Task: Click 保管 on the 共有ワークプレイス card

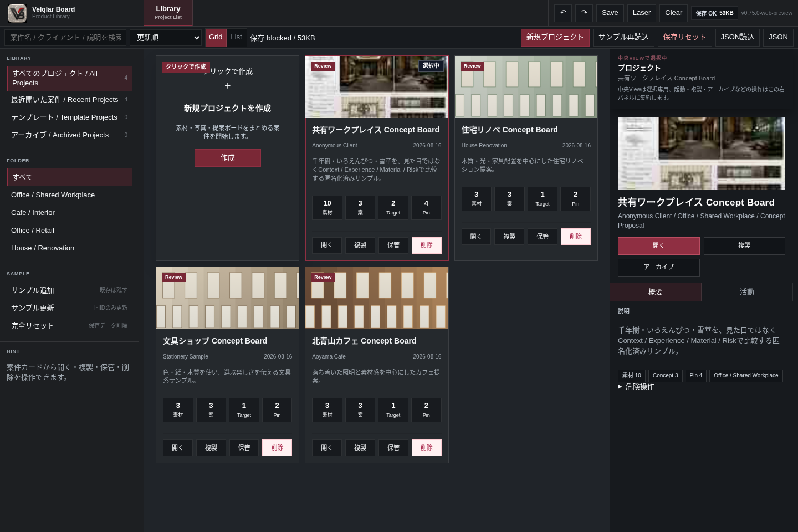Action: (393, 245)
